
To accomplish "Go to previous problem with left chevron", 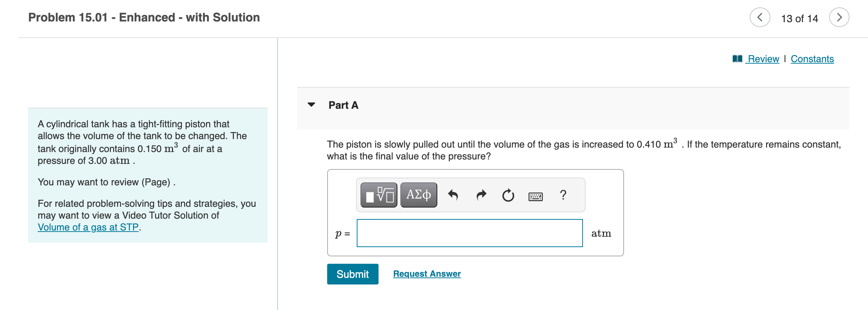I will tap(760, 17).
